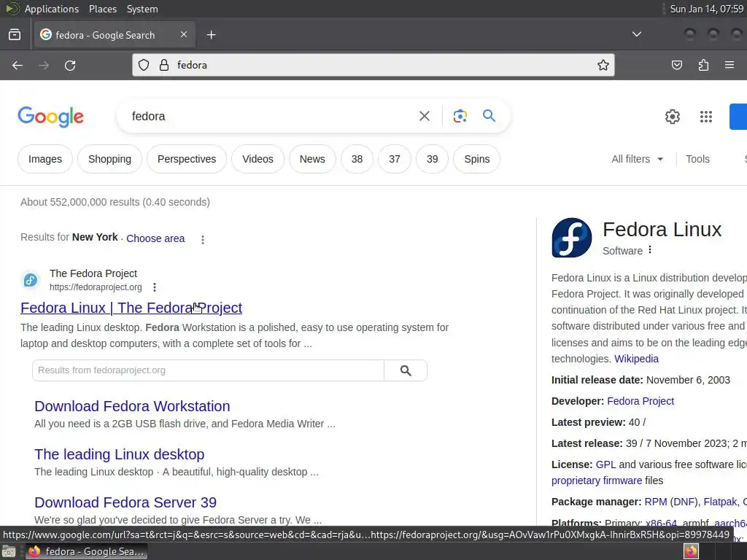This screenshot has height=560, width=747.
Task: Search by image using the camera lens icon
Action: (x=460, y=116)
